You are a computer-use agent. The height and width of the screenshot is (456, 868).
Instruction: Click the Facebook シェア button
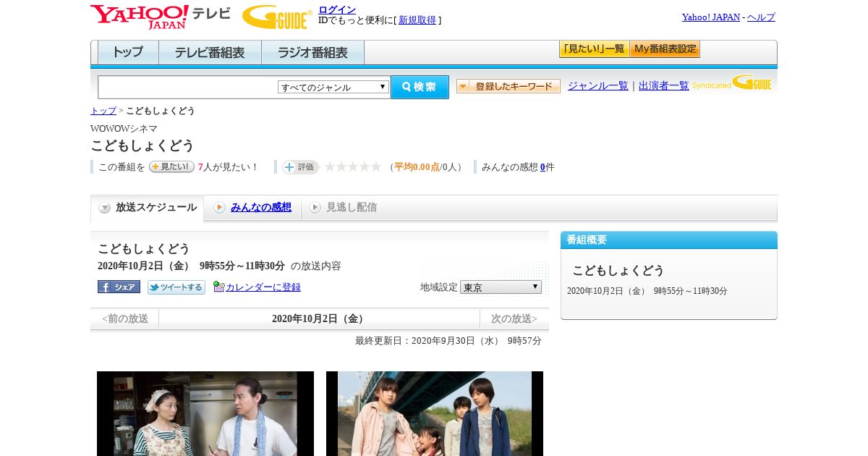(119, 287)
